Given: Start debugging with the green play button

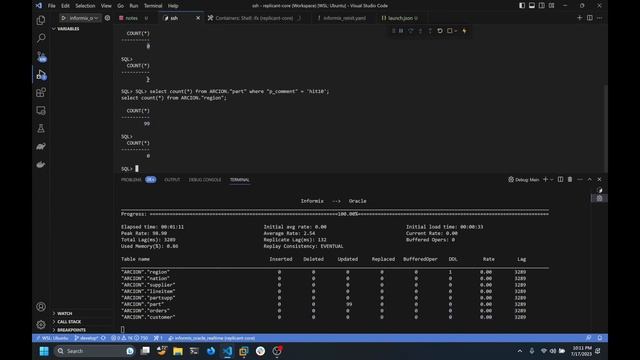Looking at the screenshot, I should tap(63, 18).
